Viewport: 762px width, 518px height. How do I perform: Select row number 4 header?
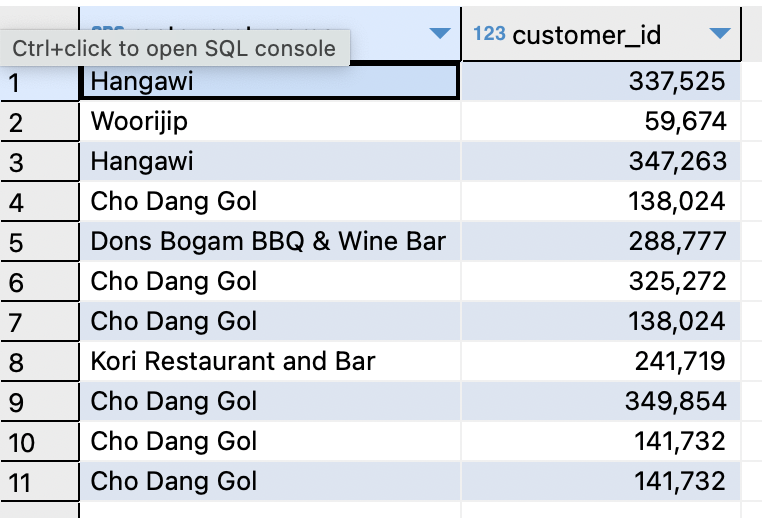[x=39, y=202]
